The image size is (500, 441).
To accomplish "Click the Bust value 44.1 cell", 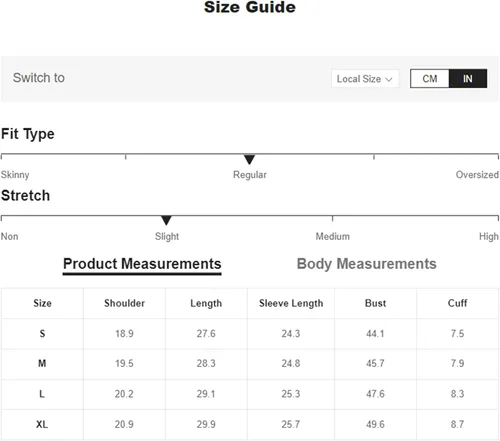I will pyautogui.click(x=375, y=333).
